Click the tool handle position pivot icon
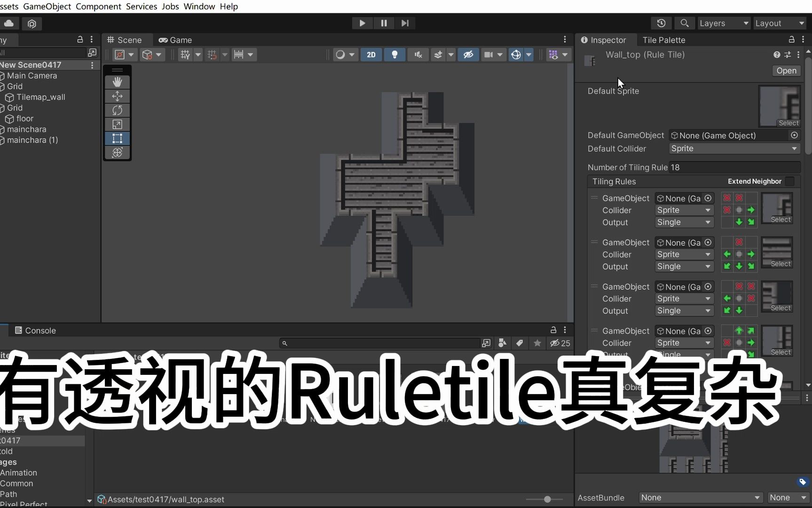Screen dimensions: 812x508 point(120,55)
